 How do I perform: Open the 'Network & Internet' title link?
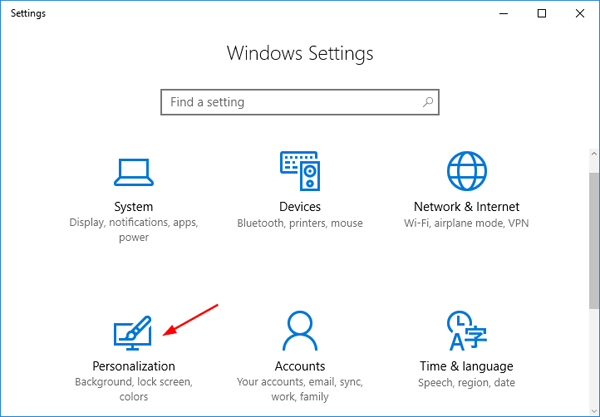tap(467, 206)
